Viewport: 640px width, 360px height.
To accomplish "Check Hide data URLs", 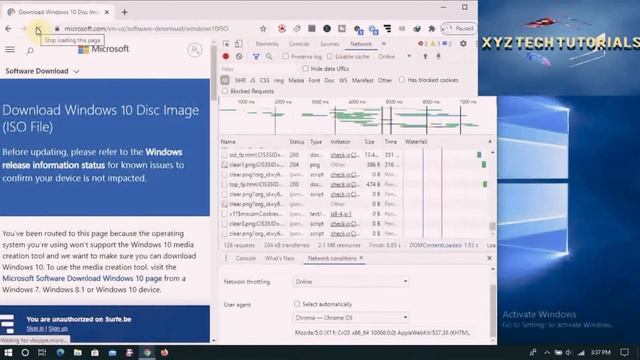I will coord(305,68).
